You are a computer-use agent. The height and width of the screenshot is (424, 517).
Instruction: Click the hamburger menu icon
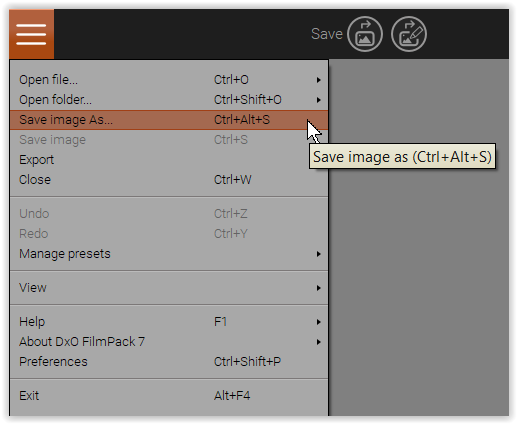(31, 34)
